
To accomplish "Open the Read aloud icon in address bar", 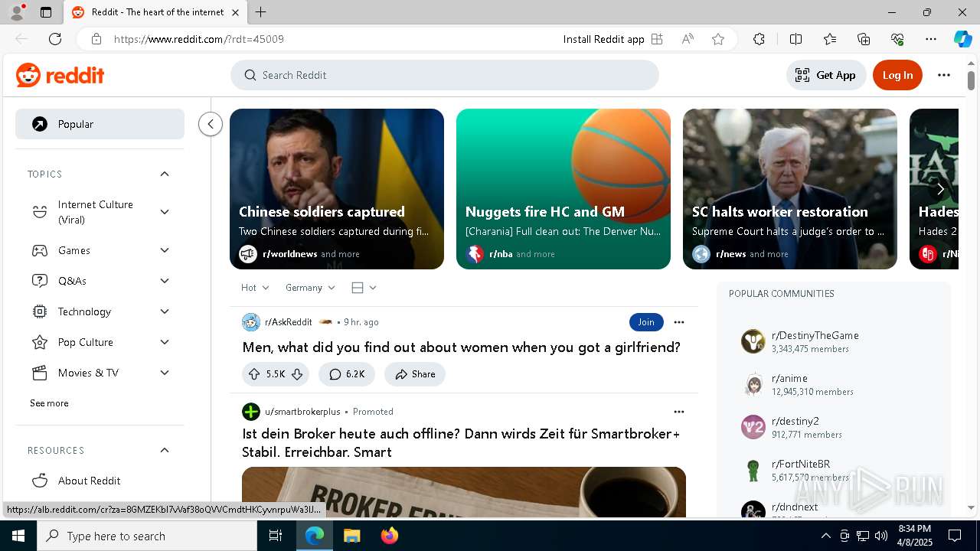I will [688, 39].
